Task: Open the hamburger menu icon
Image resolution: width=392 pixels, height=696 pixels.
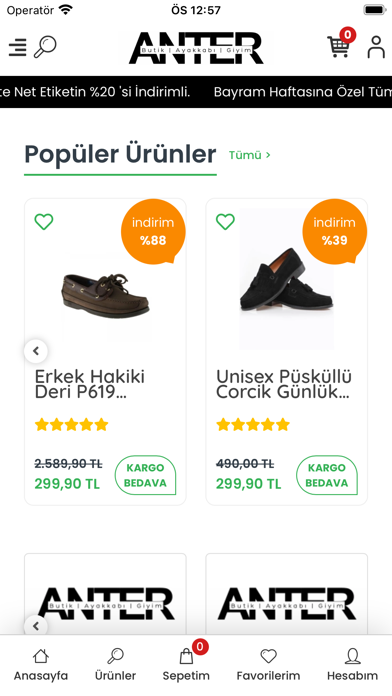Action: (17, 47)
